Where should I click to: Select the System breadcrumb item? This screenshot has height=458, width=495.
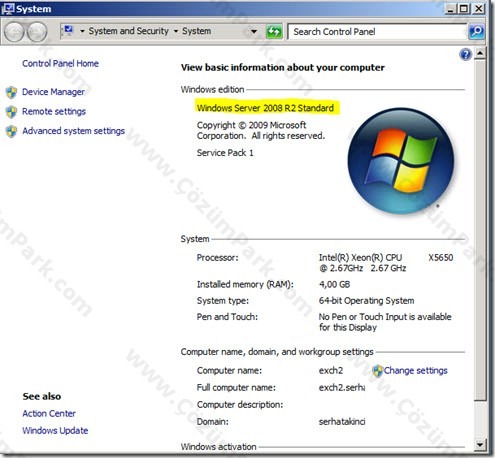[x=196, y=31]
